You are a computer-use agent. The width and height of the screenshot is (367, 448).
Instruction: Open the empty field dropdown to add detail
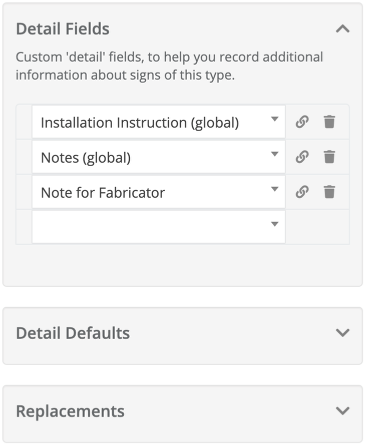coord(274,224)
